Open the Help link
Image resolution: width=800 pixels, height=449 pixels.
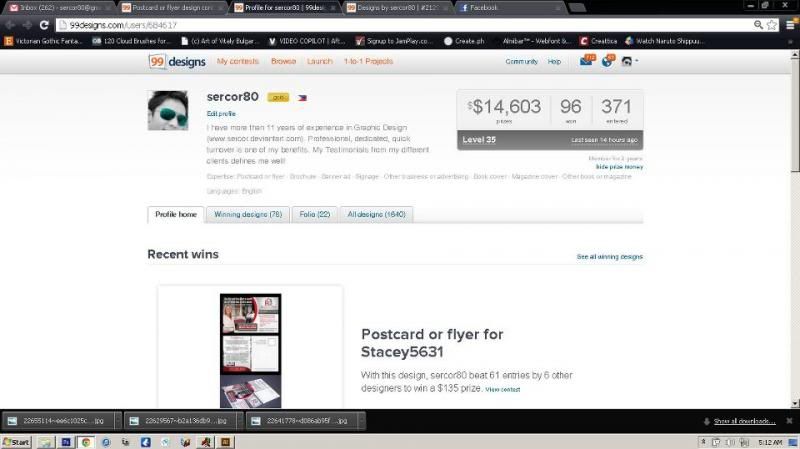click(554, 61)
